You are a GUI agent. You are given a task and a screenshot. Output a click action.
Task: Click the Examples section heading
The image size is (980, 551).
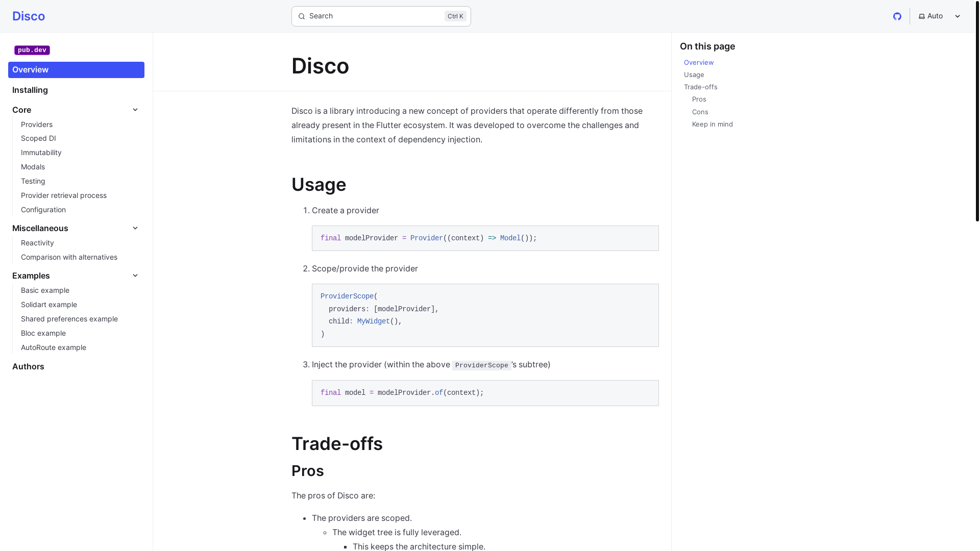[31, 275]
